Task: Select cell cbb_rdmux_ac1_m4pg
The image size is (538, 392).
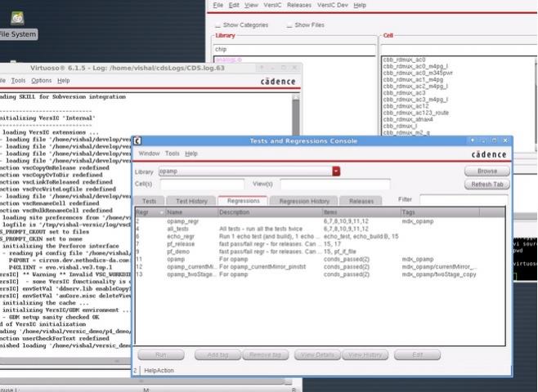Action: [413, 79]
